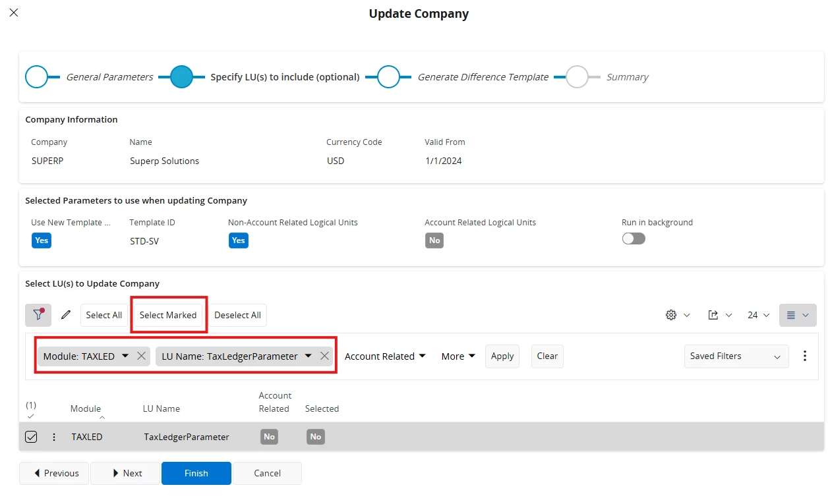The width and height of the screenshot is (828, 504).
Task: Open the export share menu
Action: [x=719, y=315]
